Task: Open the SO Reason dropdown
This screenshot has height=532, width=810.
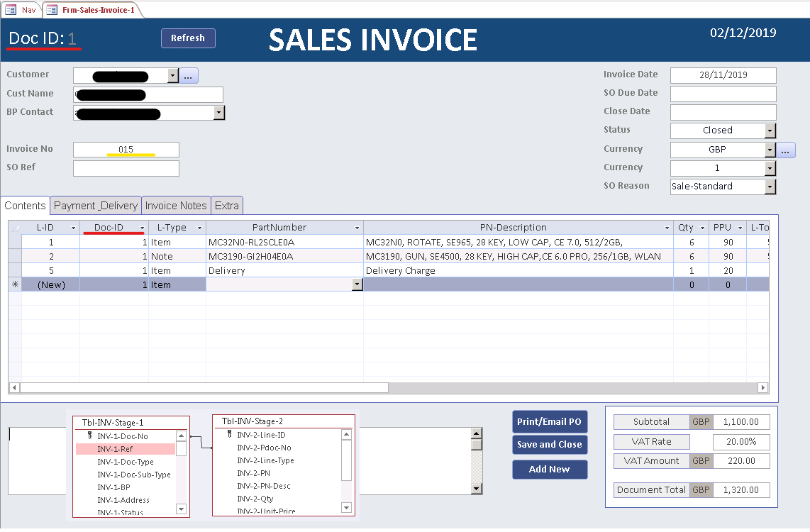Action: pos(770,187)
